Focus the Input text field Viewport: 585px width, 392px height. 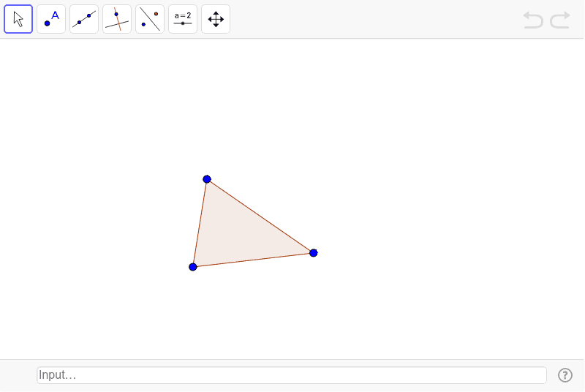(291, 375)
